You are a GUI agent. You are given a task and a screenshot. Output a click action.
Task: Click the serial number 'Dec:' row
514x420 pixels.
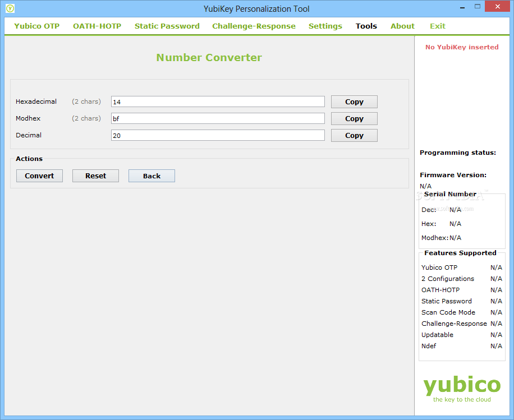pyautogui.click(x=441, y=210)
